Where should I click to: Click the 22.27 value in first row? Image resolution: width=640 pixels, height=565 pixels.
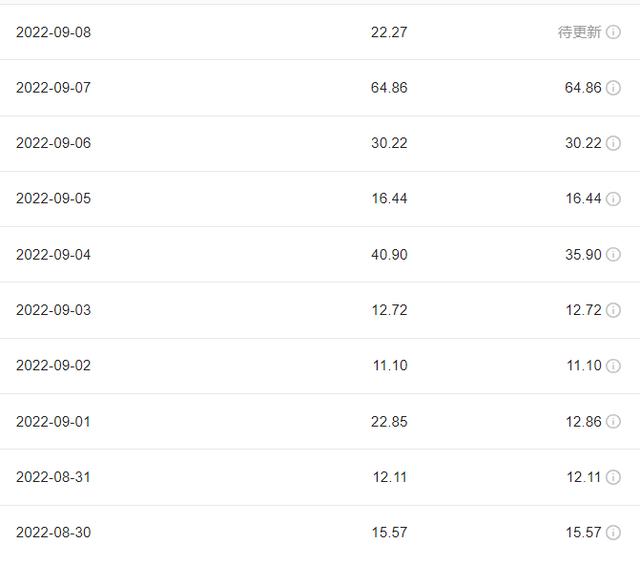(389, 32)
